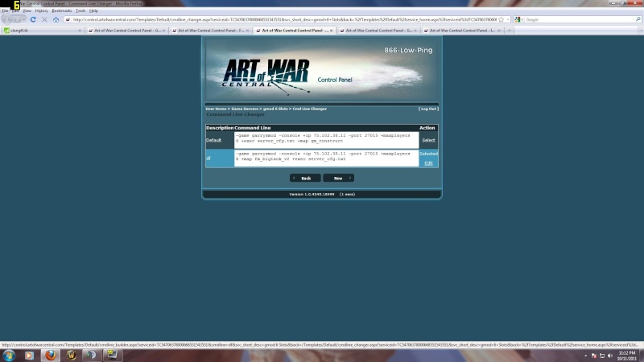
Task: Go back with the browser back arrow
Action: pos(7,19)
